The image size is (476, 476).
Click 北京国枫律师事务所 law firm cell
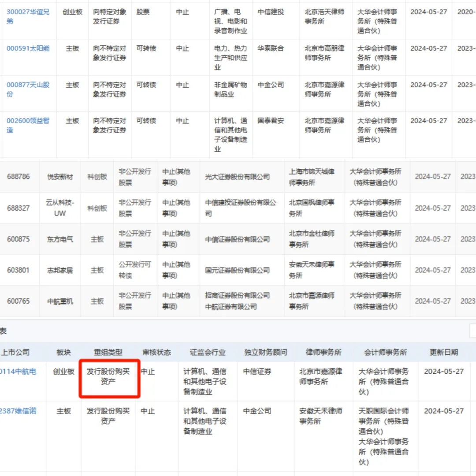pos(312,208)
